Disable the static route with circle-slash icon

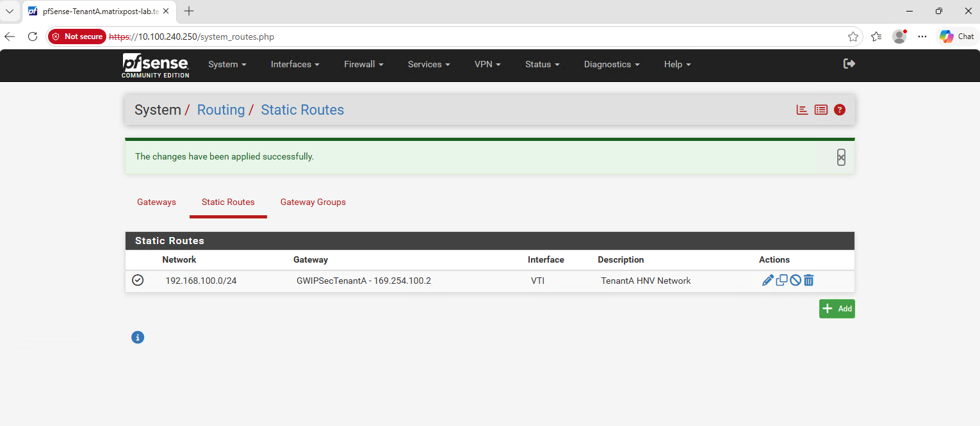(796, 280)
